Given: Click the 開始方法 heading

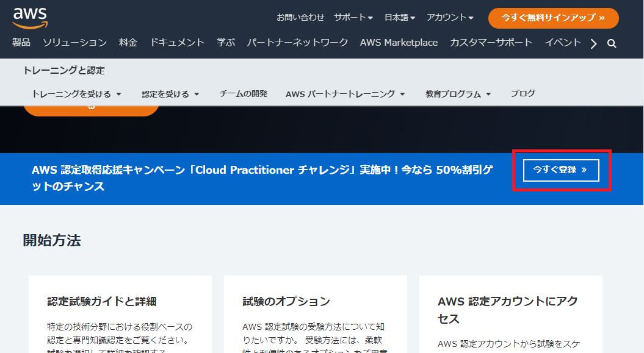Looking at the screenshot, I should 52,240.
